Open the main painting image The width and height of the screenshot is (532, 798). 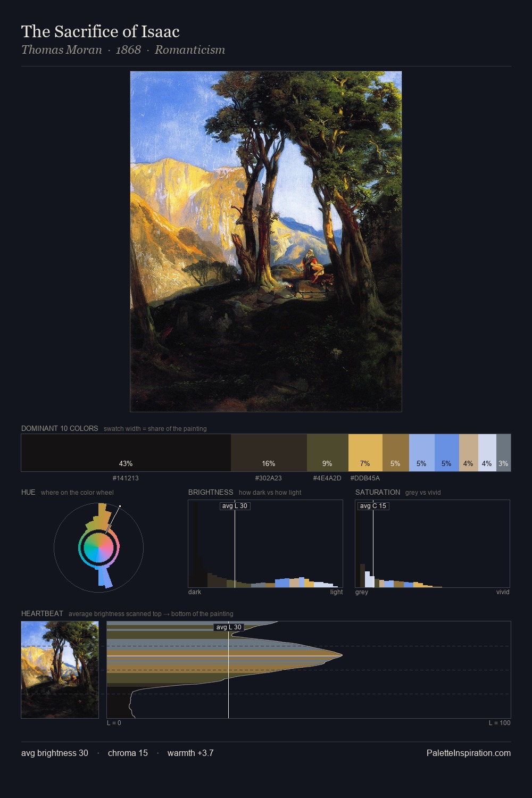tap(266, 242)
